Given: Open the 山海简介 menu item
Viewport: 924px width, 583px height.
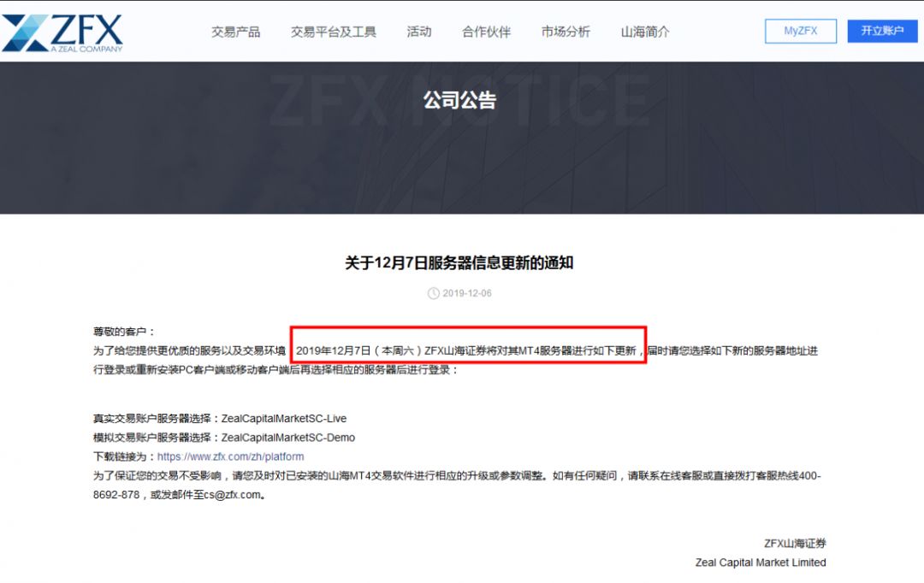Looking at the screenshot, I should pyautogui.click(x=645, y=32).
